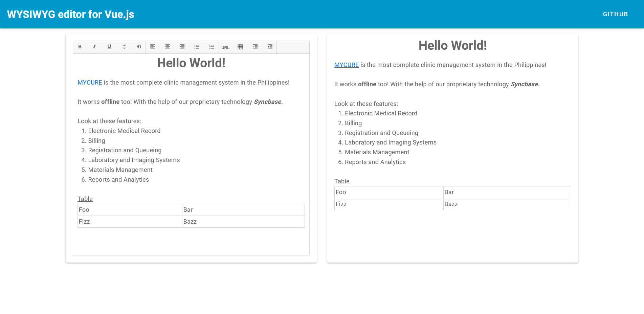644x314 pixels.
Task: Select the Bar cell in the editor table
Action: pyautogui.click(x=243, y=210)
